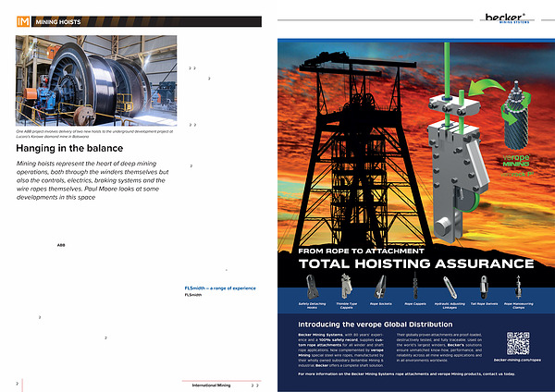
Task: Click the Tail Rope Swivels product icon
Action: point(484,288)
